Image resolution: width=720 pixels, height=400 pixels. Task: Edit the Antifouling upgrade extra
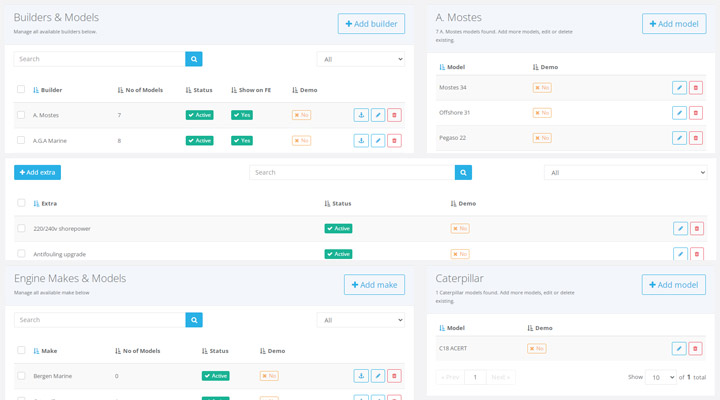pyautogui.click(x=681, y=254)
